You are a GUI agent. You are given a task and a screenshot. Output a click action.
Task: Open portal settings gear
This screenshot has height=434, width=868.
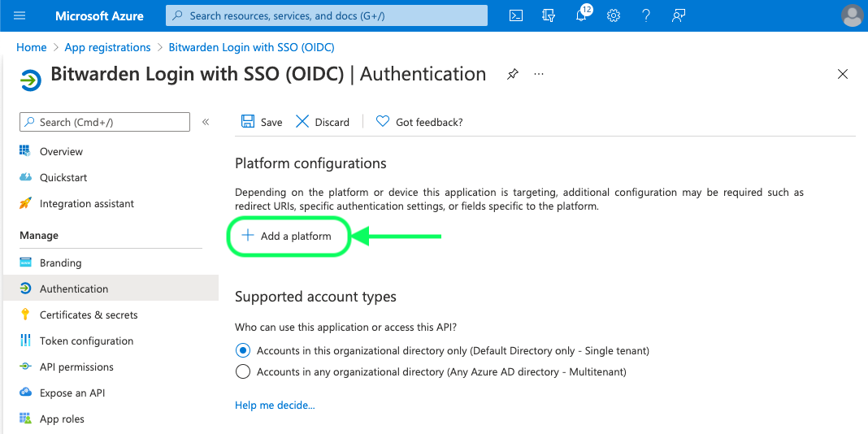[614, 15]
